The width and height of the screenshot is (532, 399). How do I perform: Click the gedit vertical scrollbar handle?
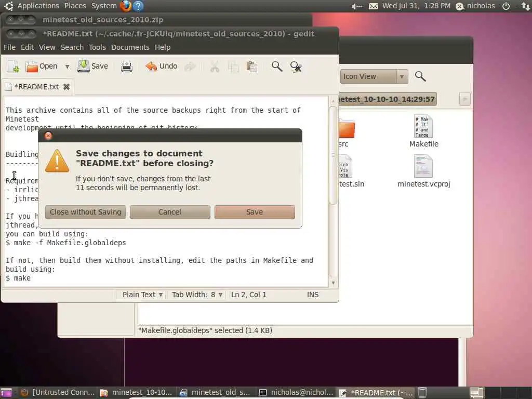pyautogui.click(x=333, y=155)
